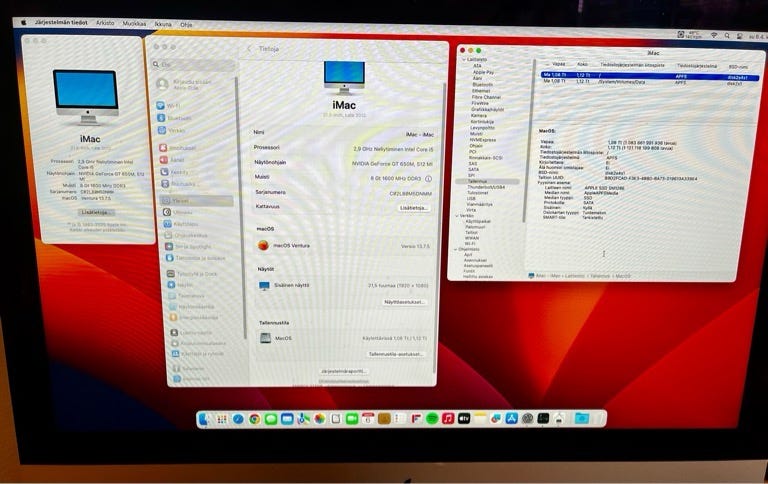Image resolution: width=768 pixels, height=484 pixels.
Task: Click the Wi-Fi status icon in menu bar
Action: click(x=714, y=35)
